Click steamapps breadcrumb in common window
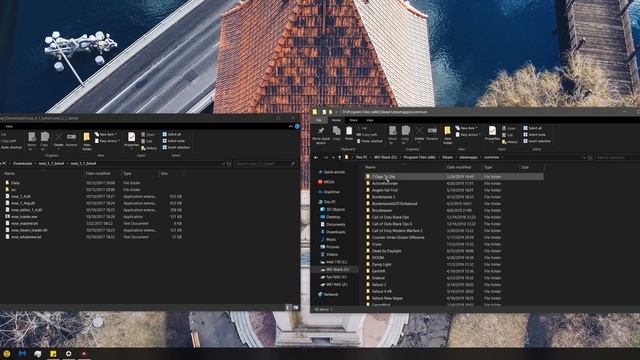The width and height of the screenshot is (640, 360). [x=468, y=157]
